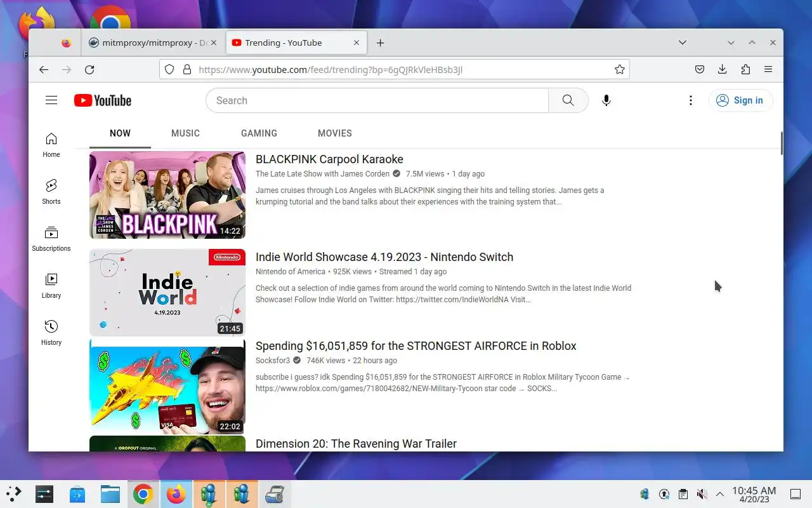The image size is (812, 508).
Task: Reload the page
Action: [x=89, y=70]
